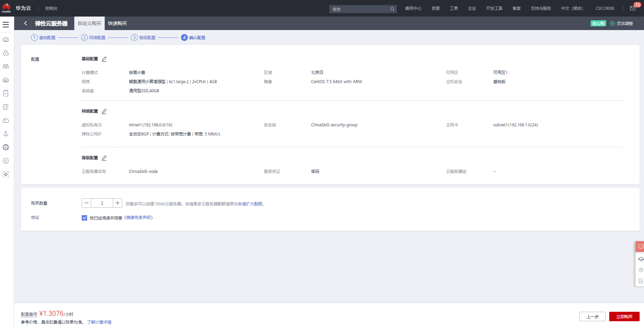The image size is (644, 329).
Task: Select the 自定义购买 tab
Action: tap(89, 23)
